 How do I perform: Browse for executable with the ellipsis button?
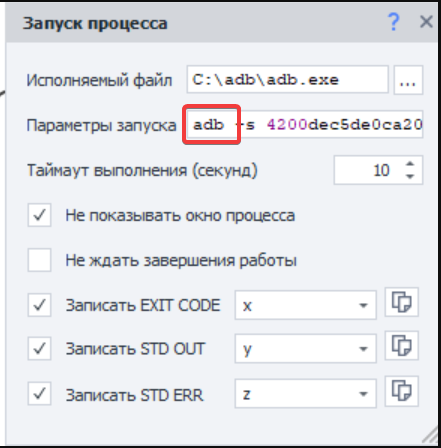pos(408,80)
